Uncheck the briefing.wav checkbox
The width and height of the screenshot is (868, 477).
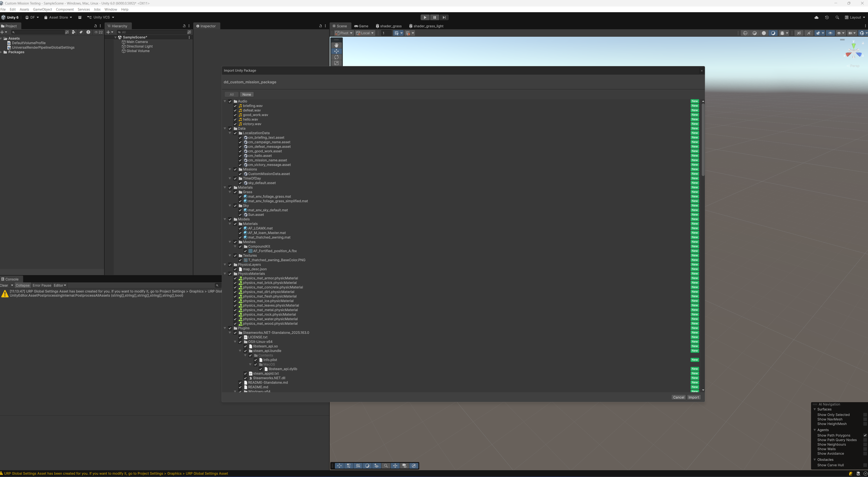coord(235,106)
